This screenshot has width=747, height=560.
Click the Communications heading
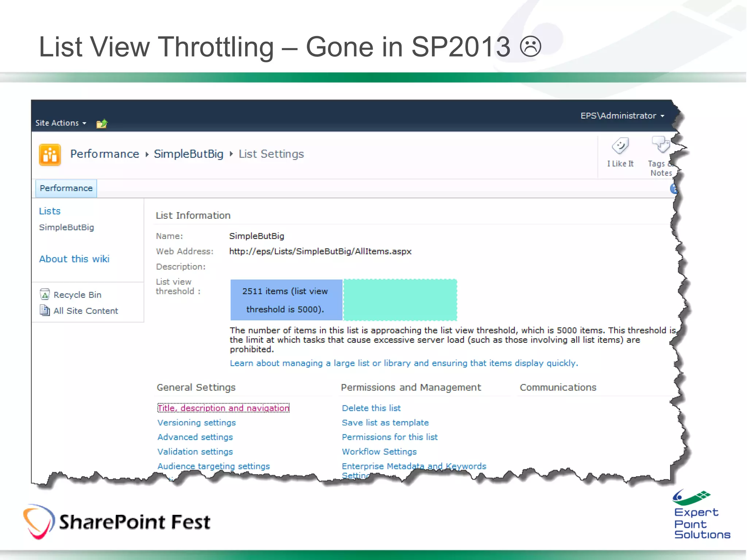[x=558, y=387]
